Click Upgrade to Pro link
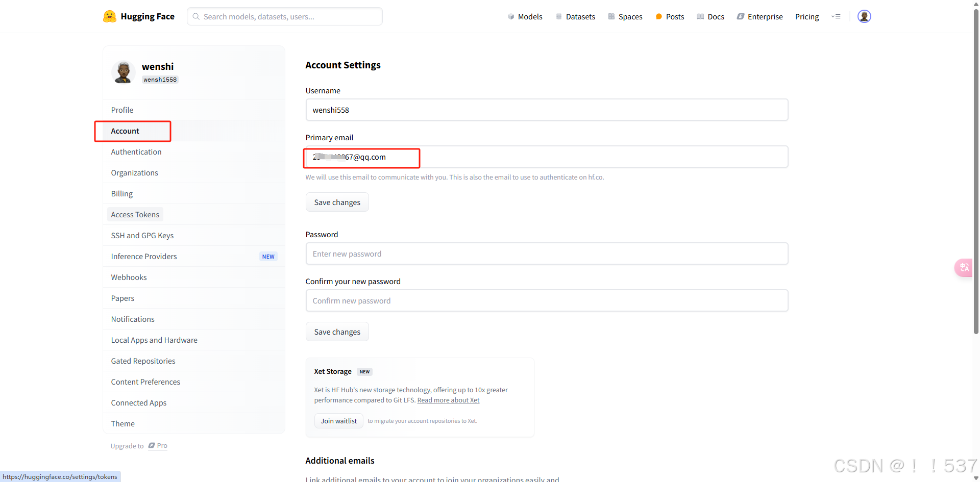 pyautogui.click(x=139, y=446)
